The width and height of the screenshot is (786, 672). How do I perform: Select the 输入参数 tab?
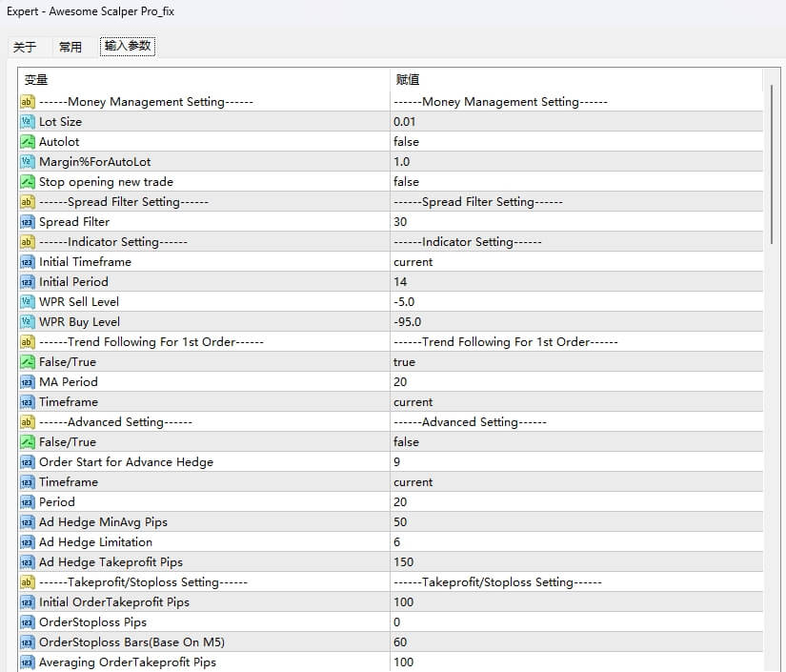click(x=128, y=46)
